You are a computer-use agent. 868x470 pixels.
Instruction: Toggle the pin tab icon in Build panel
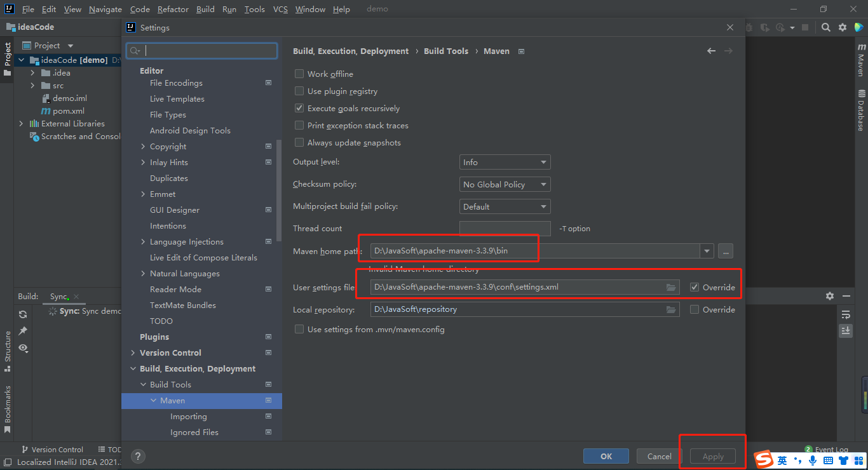coord(23,331)
